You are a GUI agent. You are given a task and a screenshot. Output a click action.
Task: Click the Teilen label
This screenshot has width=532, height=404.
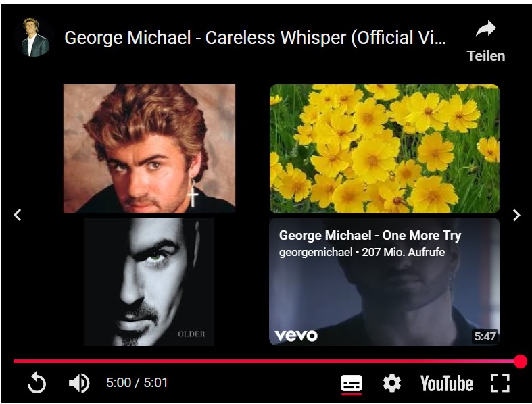pos(486,56)
